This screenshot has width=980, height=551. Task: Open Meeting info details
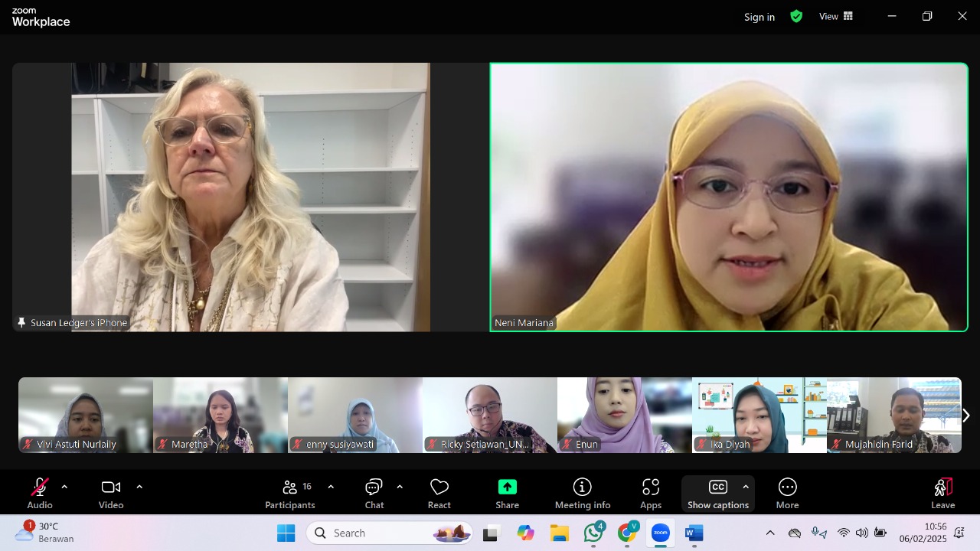(x=582, y=494)
